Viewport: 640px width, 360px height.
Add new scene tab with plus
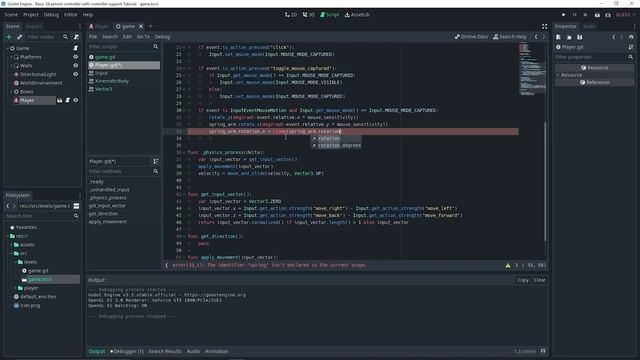(x=151, y=27)
